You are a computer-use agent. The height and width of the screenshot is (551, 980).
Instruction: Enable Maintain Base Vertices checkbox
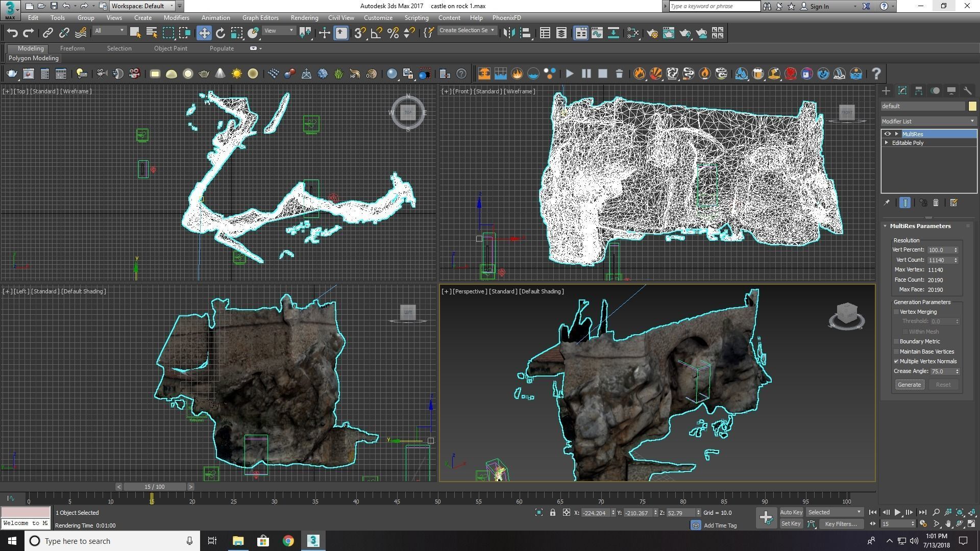point(896,352)
